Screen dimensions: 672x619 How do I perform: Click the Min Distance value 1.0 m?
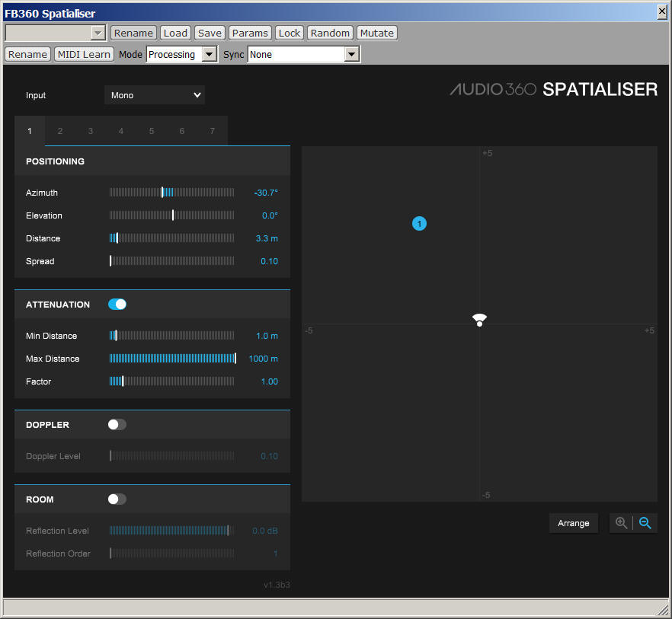(x=267, y=336)
